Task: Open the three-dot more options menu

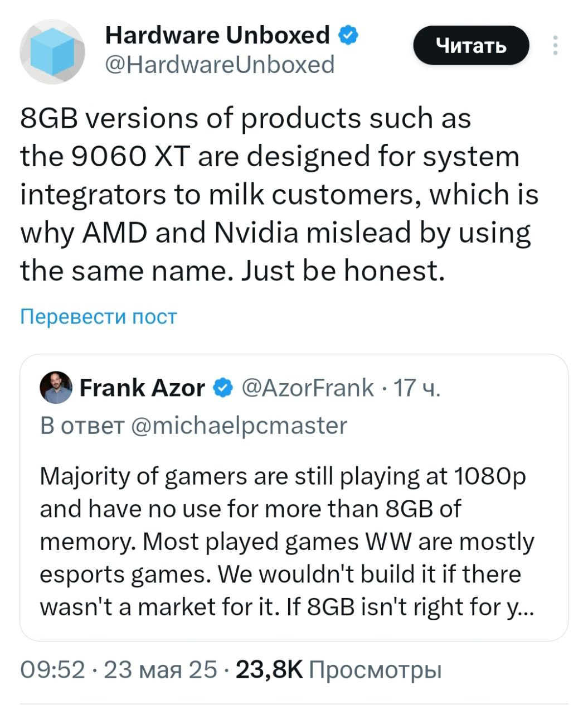Action: pos(555,45)
